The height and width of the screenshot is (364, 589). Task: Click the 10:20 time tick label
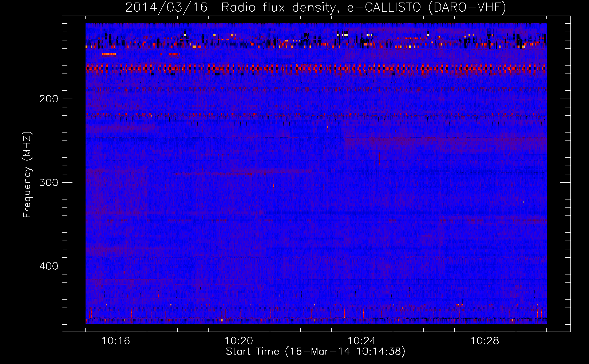point(239,341)
